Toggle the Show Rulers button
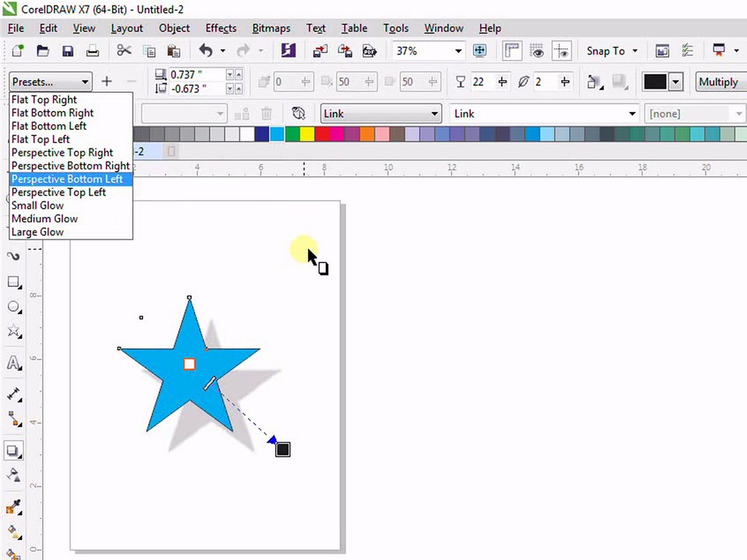The width and height of the screenshot is (747, 560). 512,51
